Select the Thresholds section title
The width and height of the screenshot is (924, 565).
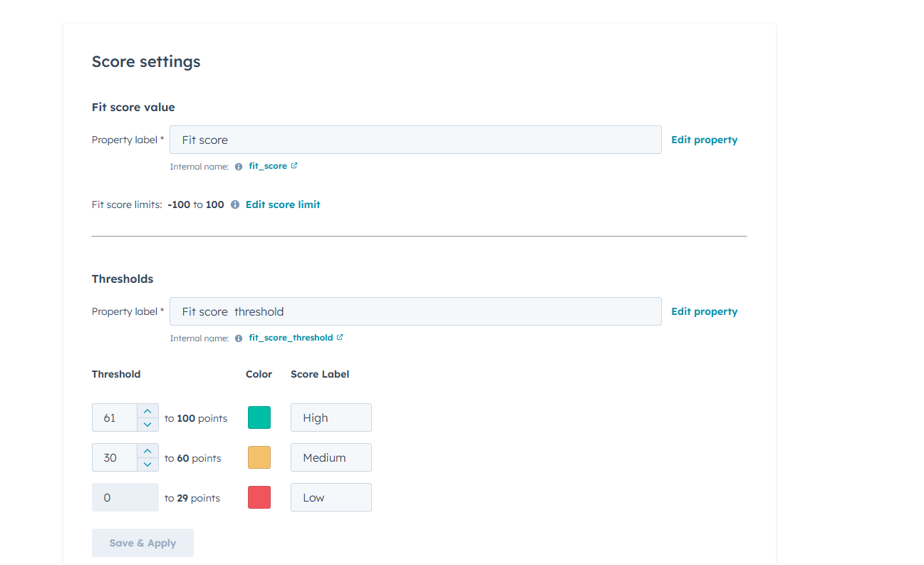tap(123, 279)
